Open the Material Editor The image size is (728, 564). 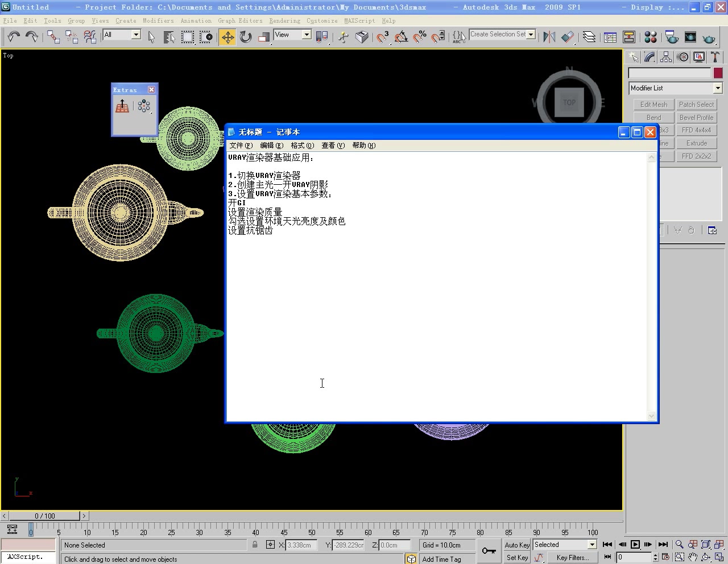click(651, 37)
